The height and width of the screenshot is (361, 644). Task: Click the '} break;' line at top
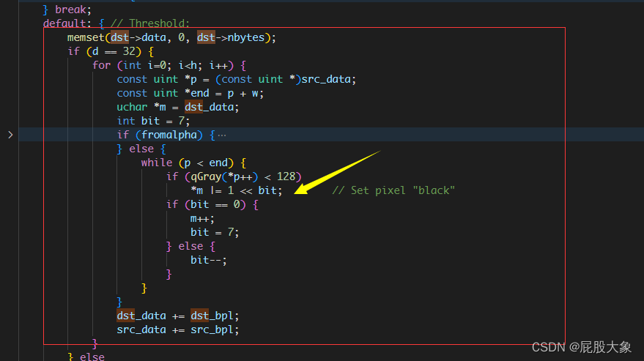point(67,10)
